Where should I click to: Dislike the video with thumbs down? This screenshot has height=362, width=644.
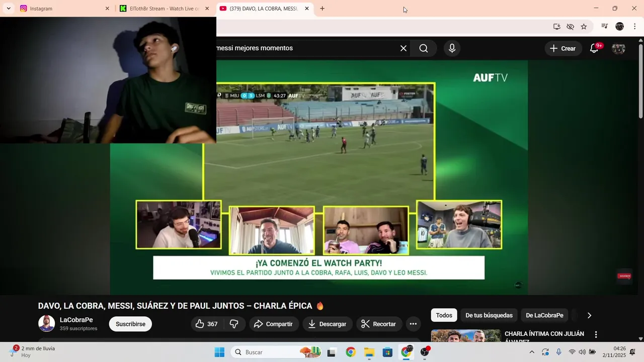[x=234, y=324]
